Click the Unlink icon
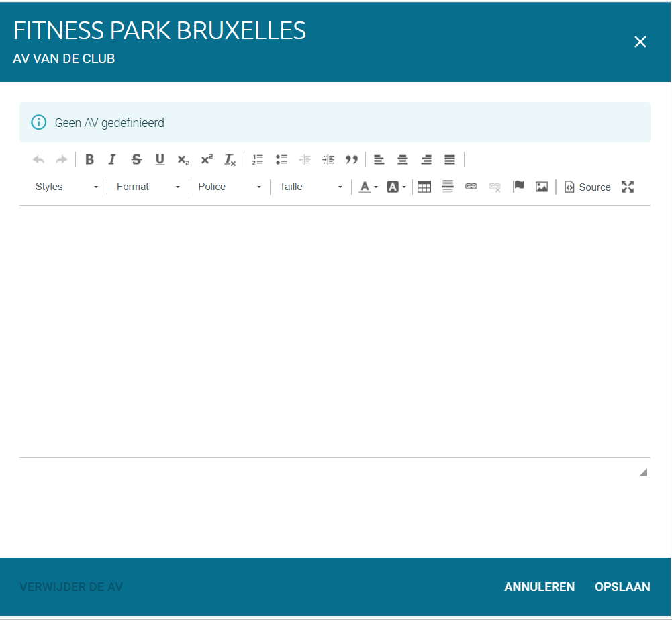Viewport: 672px width, 620px height. coord(495,187)
